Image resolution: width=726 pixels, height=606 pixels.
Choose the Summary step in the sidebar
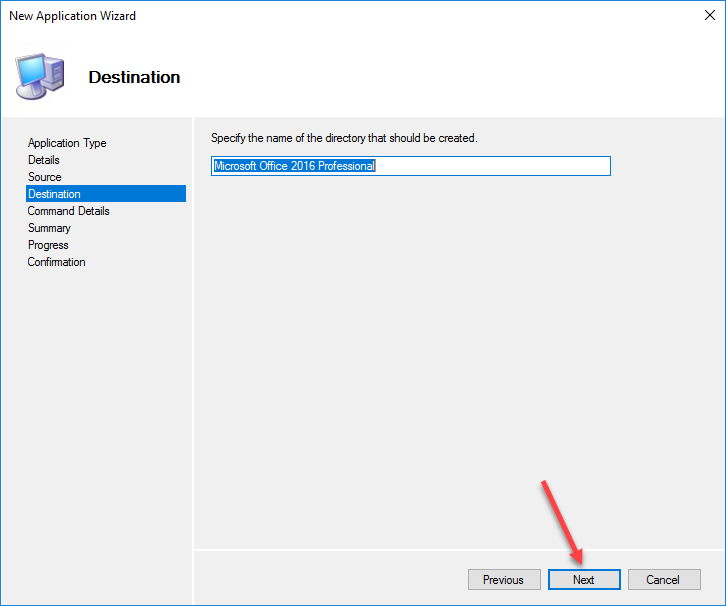49,228
